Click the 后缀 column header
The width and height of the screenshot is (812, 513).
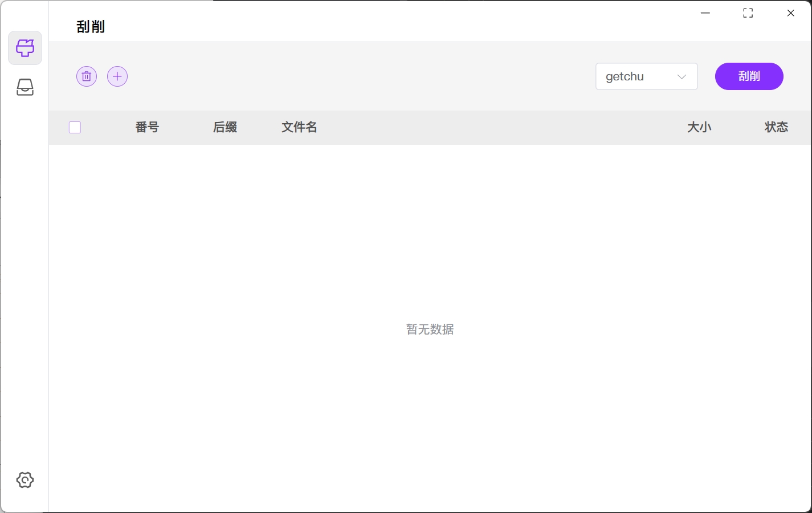point(225,127)
